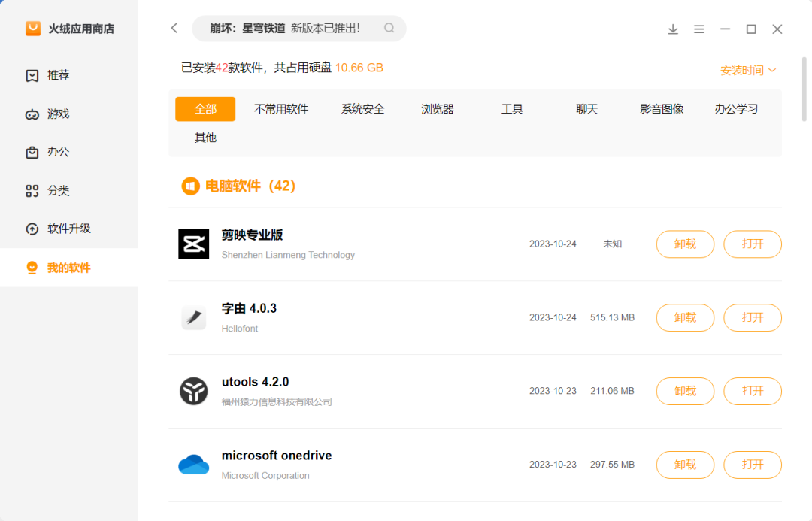Viewport: 812px width, 521px height.
Task: Click the 字由 app icon
Action: tap(194, 317)
